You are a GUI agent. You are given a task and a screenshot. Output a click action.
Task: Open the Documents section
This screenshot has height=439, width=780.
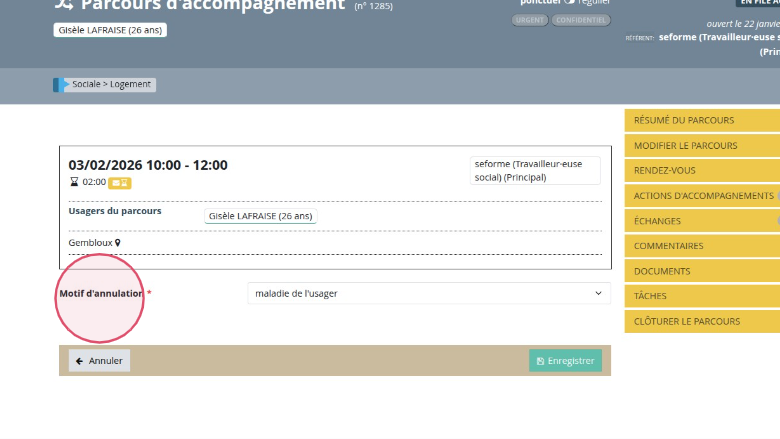point(700,271)
